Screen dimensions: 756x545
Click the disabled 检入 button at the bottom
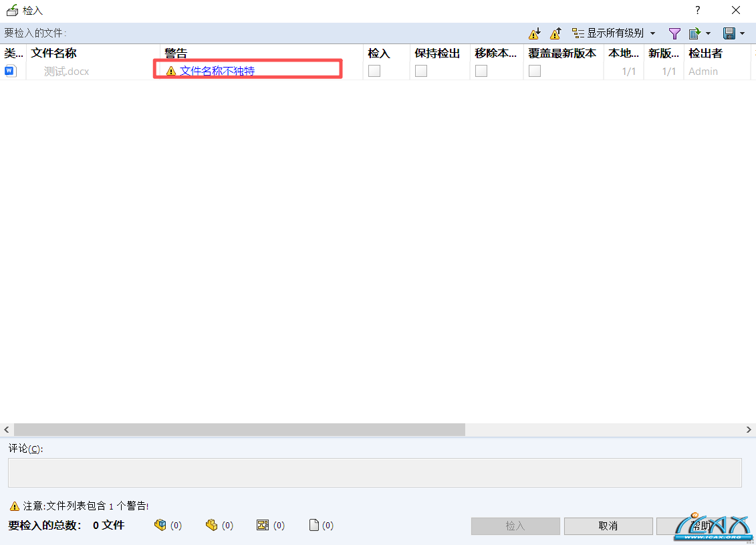[515, 526]
